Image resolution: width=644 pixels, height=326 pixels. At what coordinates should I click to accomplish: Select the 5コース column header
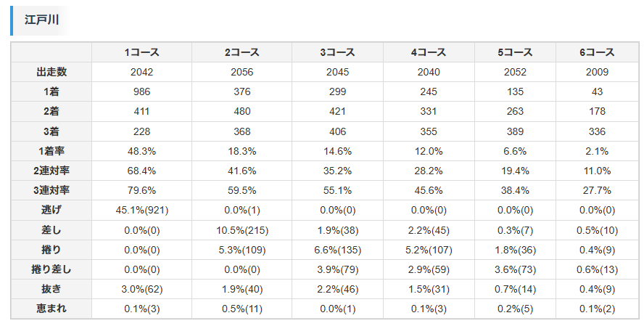(516, 52)
